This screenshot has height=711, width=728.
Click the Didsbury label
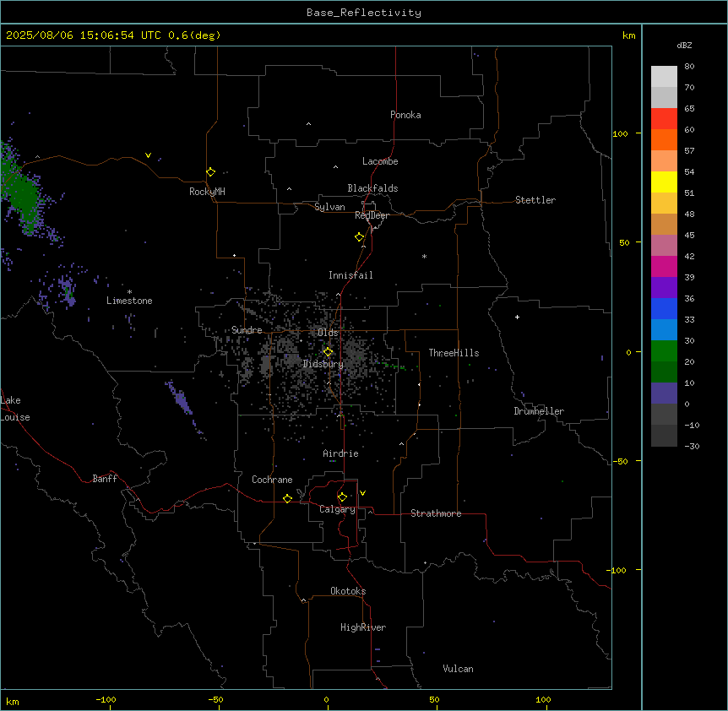(x=323, y=364)
